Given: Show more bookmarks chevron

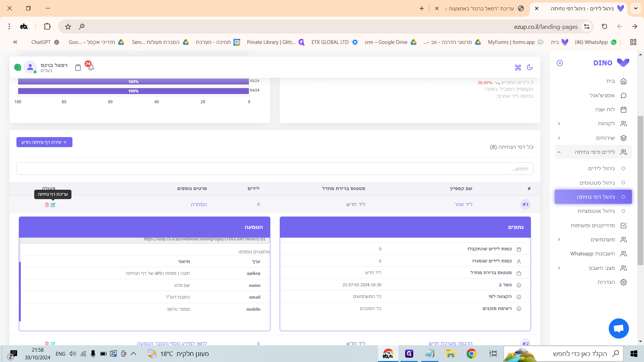Looking at the screenshot, I should click(15, 42).
